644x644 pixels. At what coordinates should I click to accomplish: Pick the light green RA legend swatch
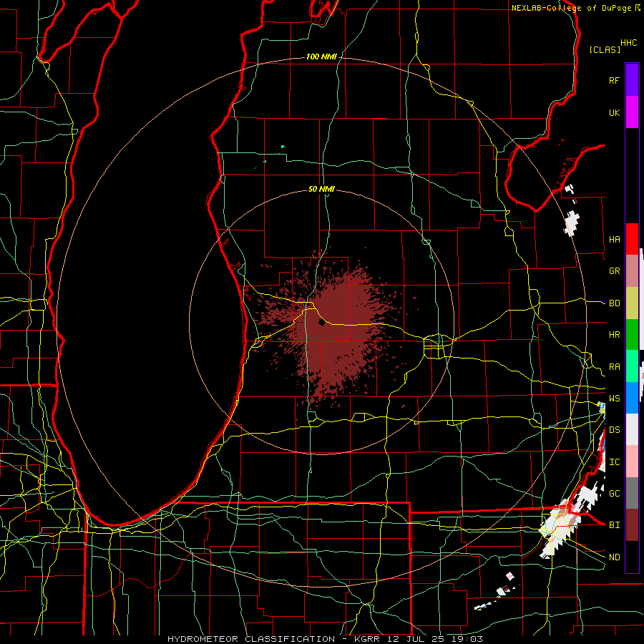pos(632,366)
